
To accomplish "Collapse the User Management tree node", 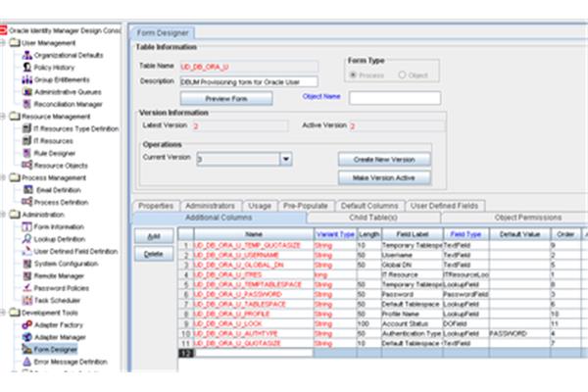I will pos(3,43).
